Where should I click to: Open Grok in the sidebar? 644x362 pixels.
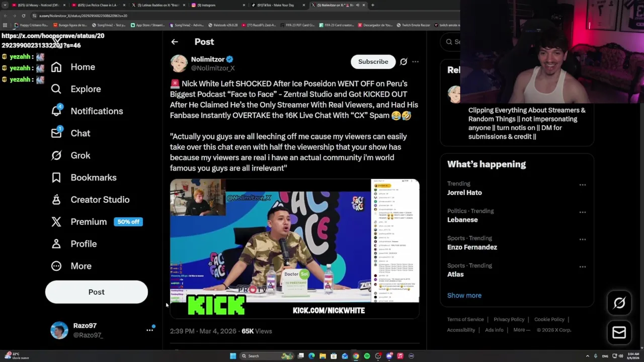71,155
